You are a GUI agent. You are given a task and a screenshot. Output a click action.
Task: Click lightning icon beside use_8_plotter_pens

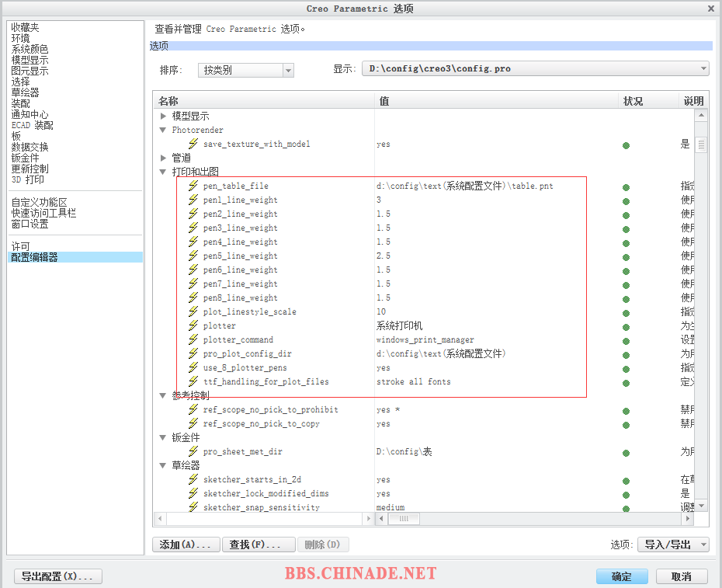coord(193,367)
